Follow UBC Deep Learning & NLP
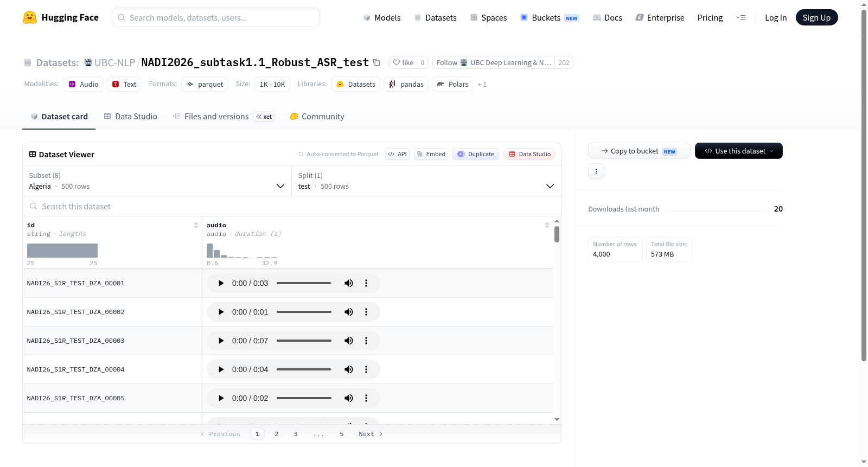 [x=493, y=63]
